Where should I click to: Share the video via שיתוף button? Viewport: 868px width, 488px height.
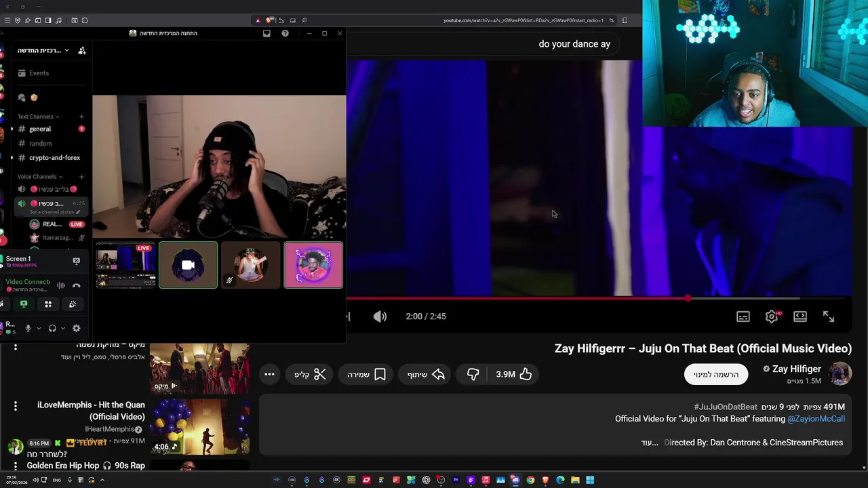click(426, 374)
